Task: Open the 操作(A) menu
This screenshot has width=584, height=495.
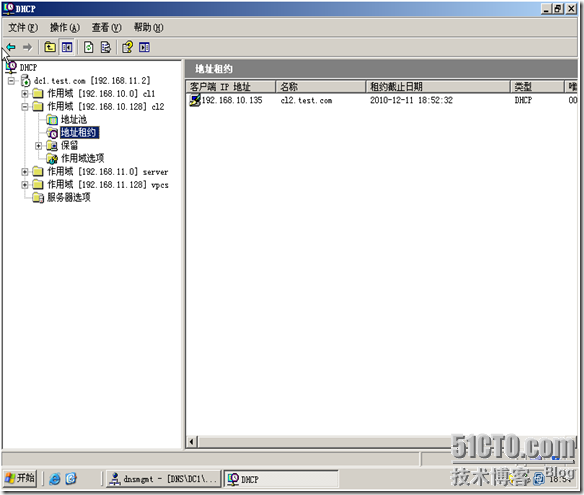Action: click(65, 28)
